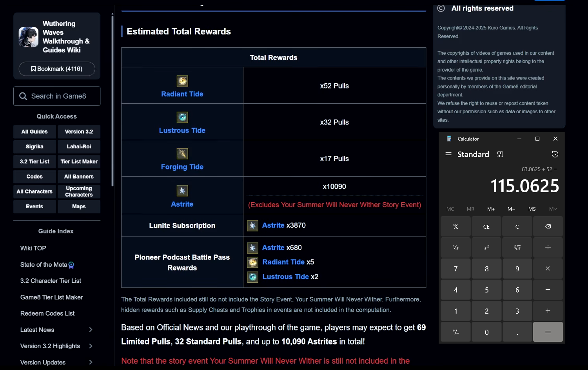Viewport: 588px width, 370px height.
Task: Click the Calculator backspace key
Action: pos(548,226)
